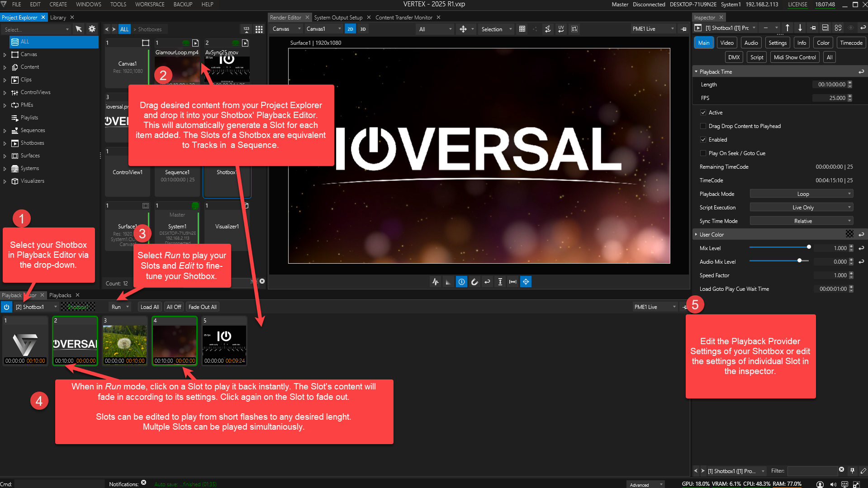Select the dandelion slot 3 thumbnail
The image size is (868, 488).
125,341
